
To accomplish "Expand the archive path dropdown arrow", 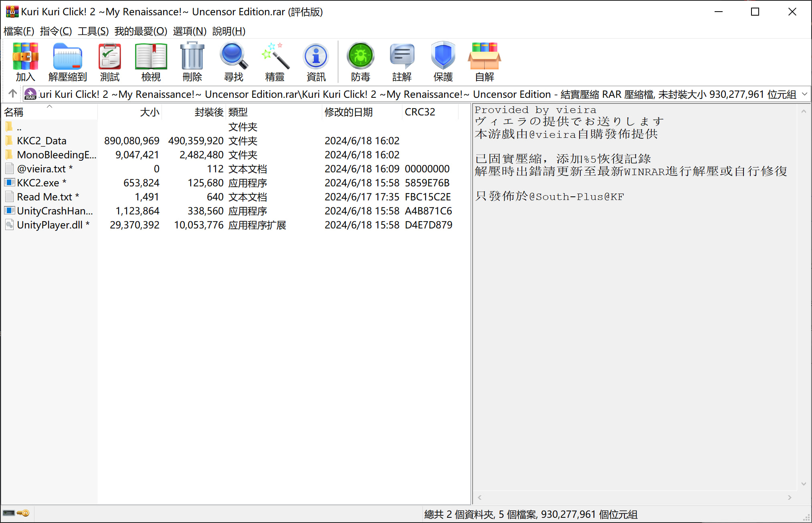I will (x=804, y=94).
